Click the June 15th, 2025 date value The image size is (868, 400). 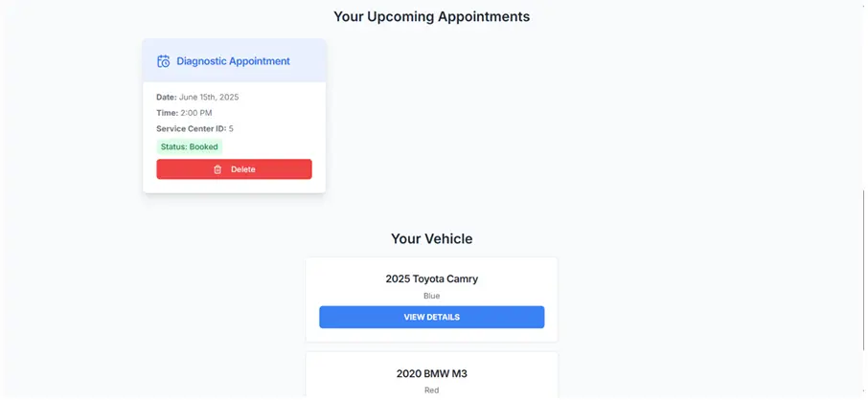209,97
